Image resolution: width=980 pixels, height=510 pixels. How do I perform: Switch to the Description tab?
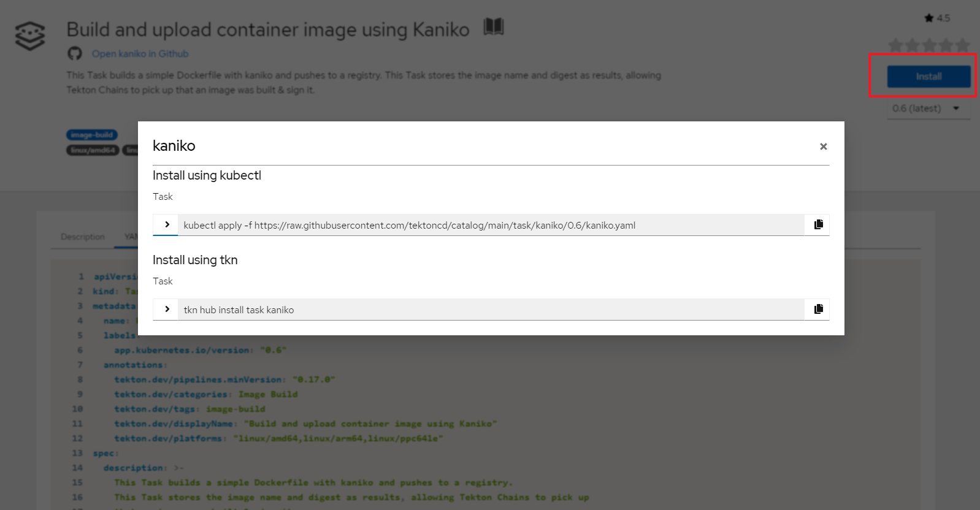pyautogui.click(x=83, y=237)
